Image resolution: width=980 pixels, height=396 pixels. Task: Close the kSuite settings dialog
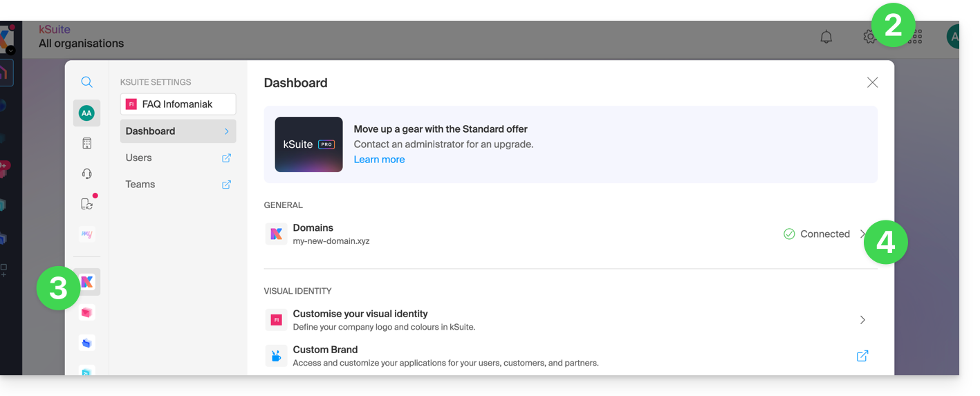click(872, 83)
